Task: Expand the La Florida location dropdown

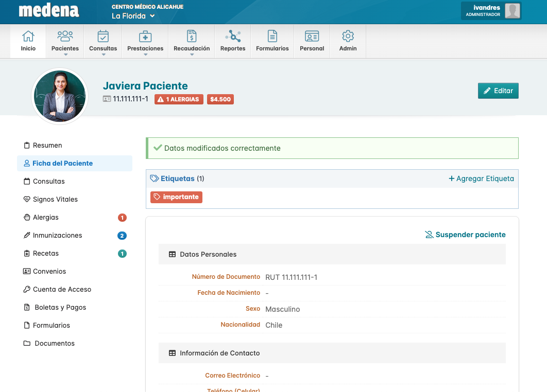Action: 133,16
